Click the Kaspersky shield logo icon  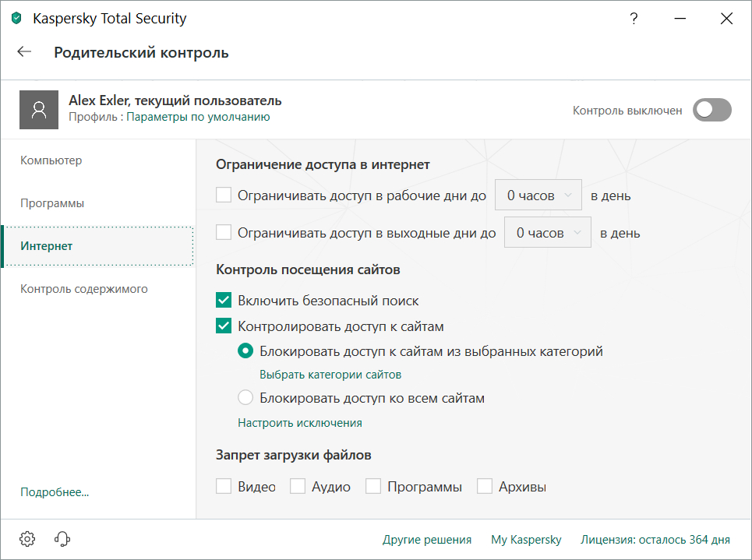click(17, 19)
